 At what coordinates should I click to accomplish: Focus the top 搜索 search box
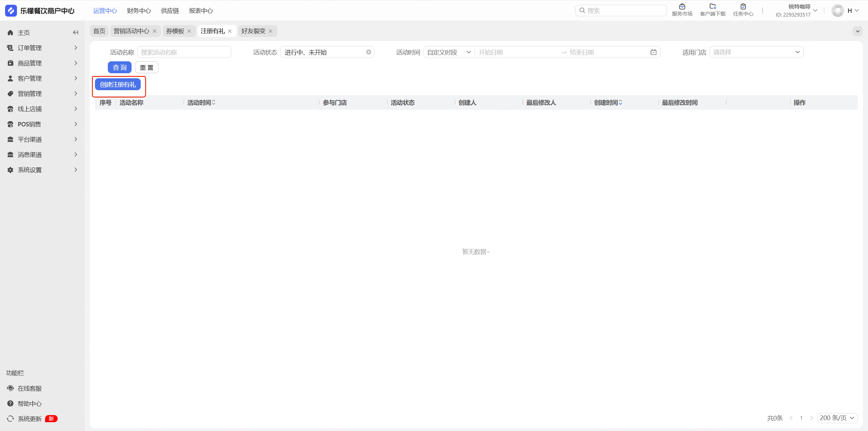click(x=621, y=11)
